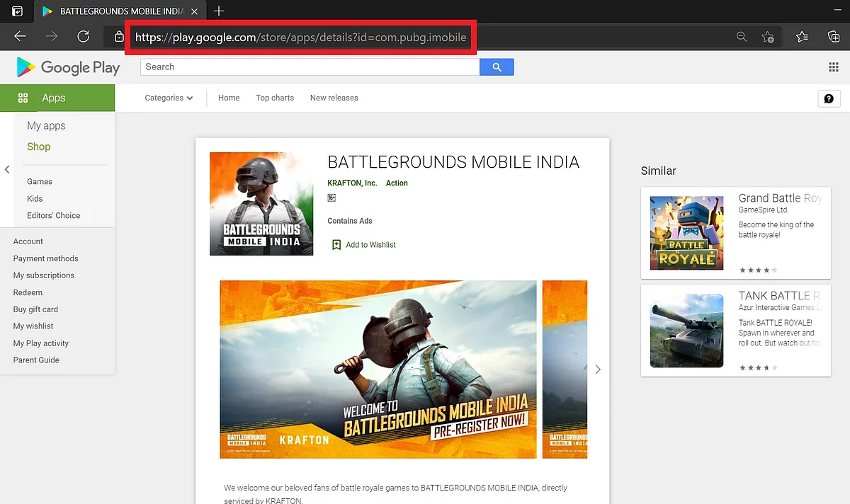This screenshot has height=504, width=850.
Task: Click the browser forward arrow
Action: (x=52, y=37)
